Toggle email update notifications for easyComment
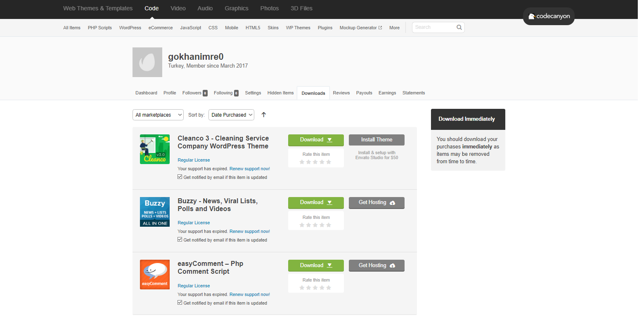 [180, 303]
